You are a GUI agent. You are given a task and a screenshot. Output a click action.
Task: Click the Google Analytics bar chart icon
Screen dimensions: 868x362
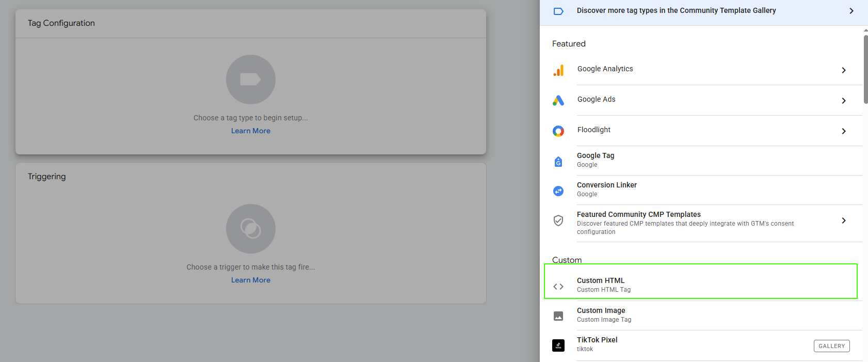(558, 71)
